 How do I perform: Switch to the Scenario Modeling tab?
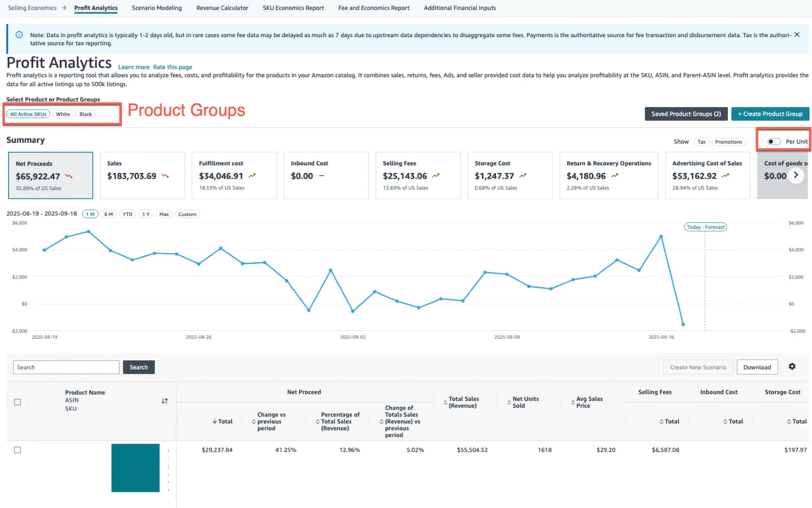(x=156, y=8)
